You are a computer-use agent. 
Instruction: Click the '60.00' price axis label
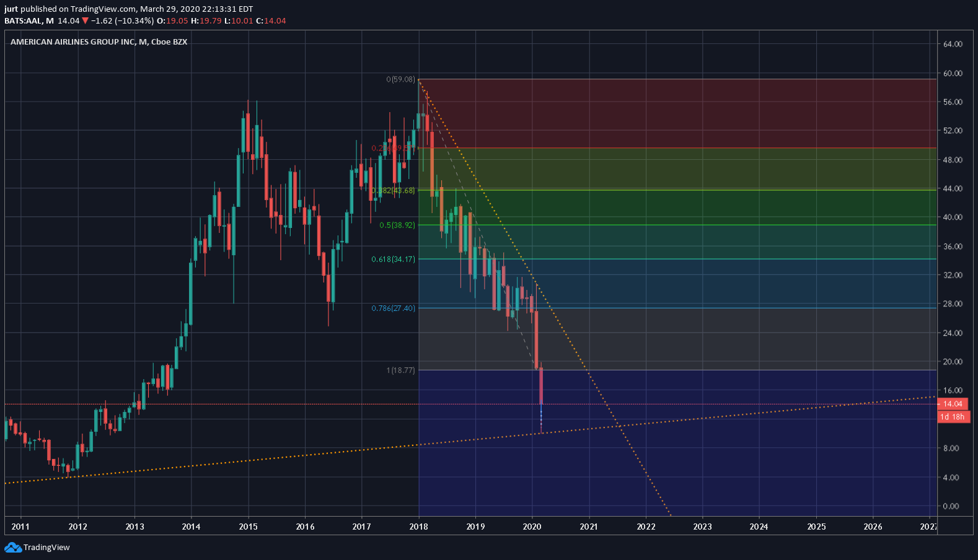[953, 73]
